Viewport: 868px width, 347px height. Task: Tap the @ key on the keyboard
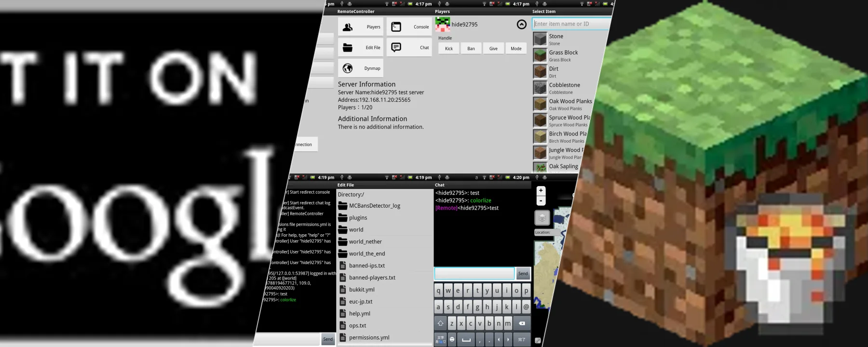click(x=526, y=307)
